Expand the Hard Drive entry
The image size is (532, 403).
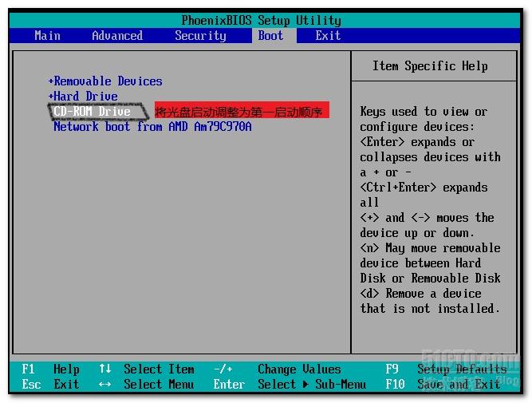coord(83,96)
